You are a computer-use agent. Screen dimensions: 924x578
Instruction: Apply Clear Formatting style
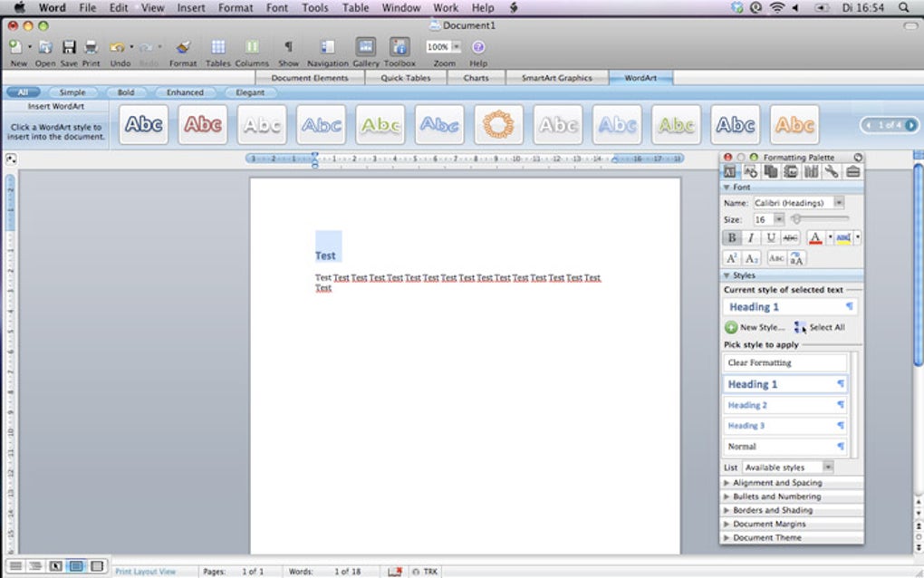(x=784, y=362)
